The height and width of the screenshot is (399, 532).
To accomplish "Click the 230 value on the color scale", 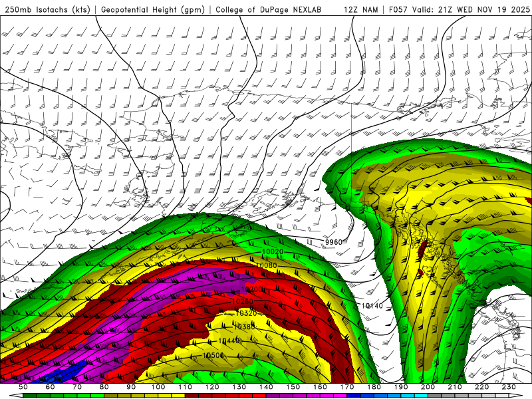I will [x=509, y=387].
